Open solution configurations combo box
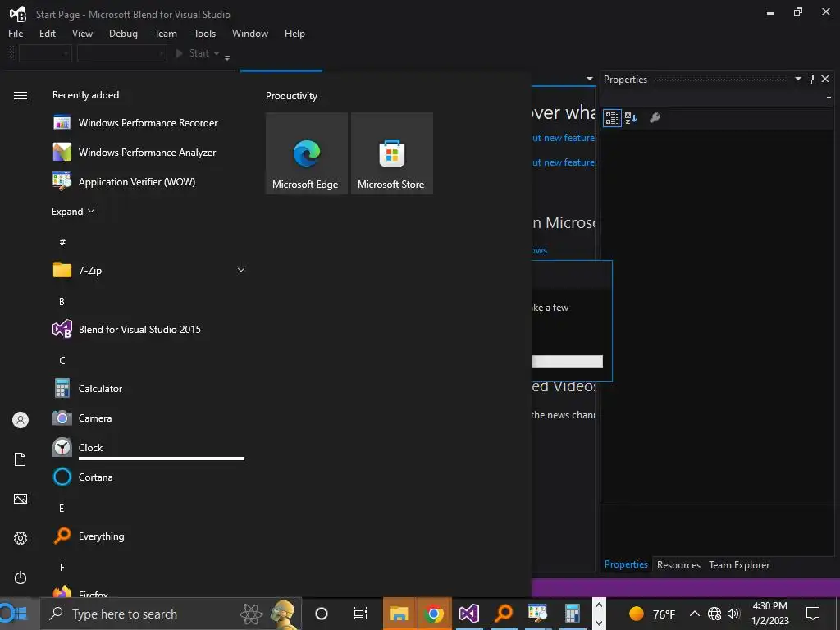The height and width of the screenshot is (630, 840). click(46, 53)
